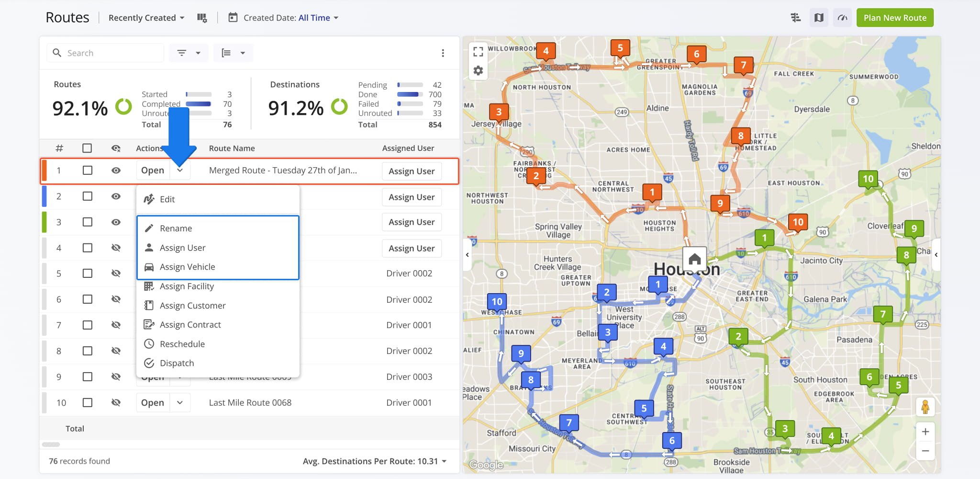This screenshot has height=479, width=980.
Task: Click the Plan New Route button
Action: [894, 17]
